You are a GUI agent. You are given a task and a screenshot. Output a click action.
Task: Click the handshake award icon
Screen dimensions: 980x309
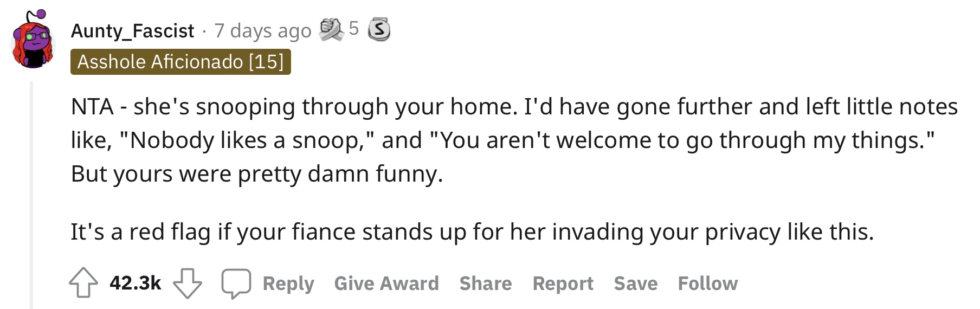[x=332, y=29]
